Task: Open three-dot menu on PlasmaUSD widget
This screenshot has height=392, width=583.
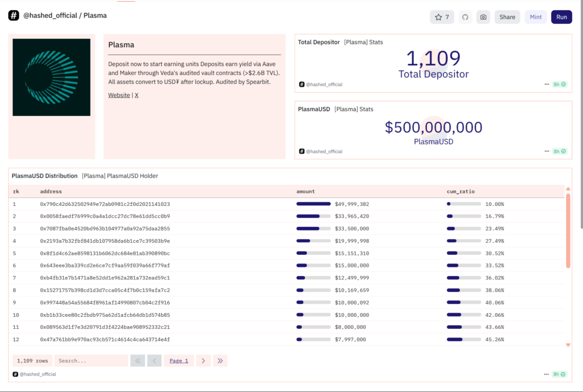Action: (547, 151)
